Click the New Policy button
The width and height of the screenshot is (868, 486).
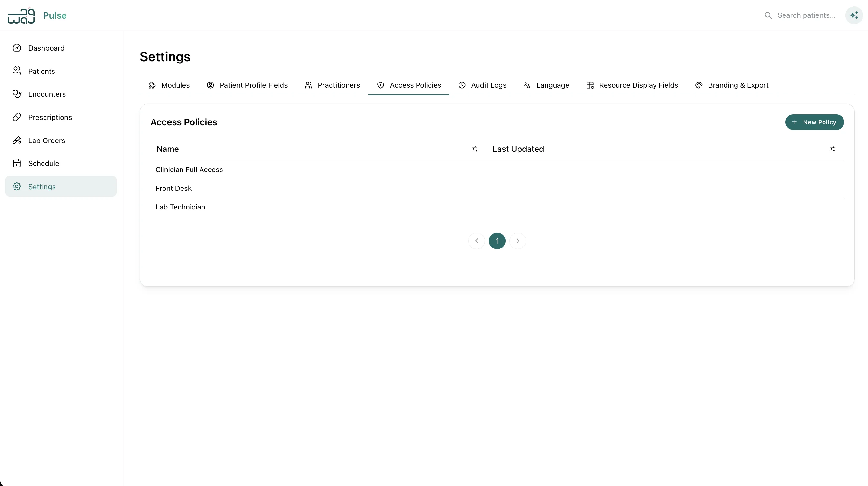(814, 122)
